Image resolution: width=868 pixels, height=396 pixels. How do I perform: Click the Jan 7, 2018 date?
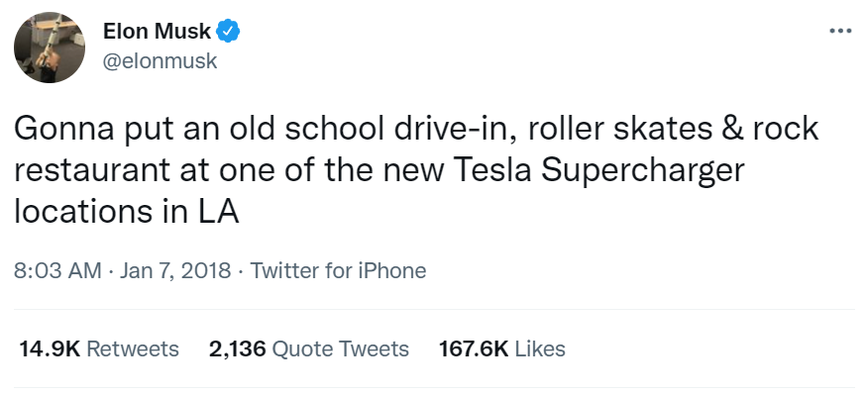tap(177, 270)
